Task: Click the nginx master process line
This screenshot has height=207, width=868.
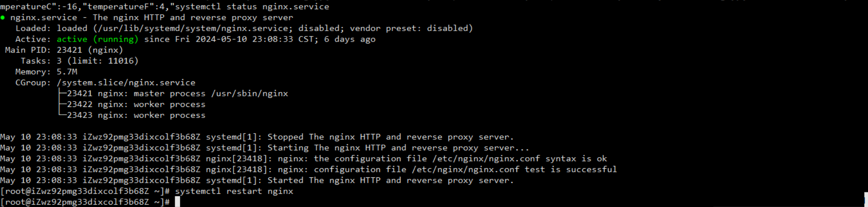Action: (177, 94)
